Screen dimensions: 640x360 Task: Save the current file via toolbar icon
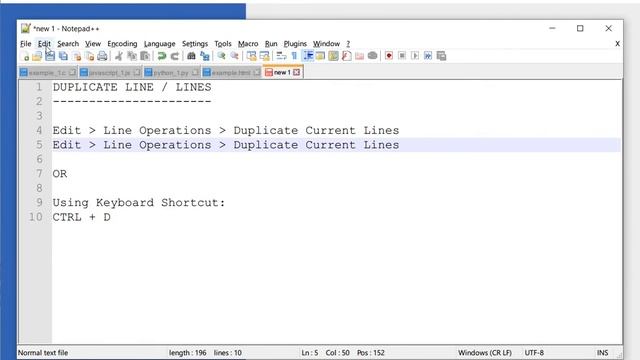(x=50, y=56)
